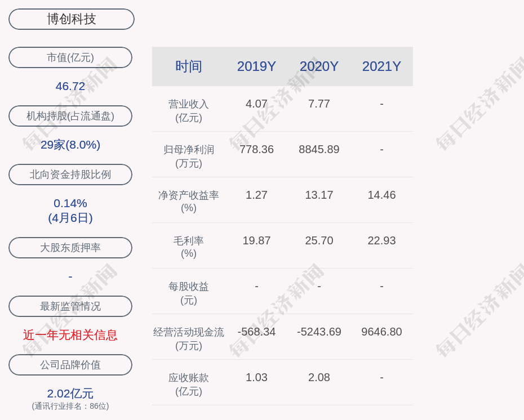Click receivables value 2.08

(x=319, y=377)
